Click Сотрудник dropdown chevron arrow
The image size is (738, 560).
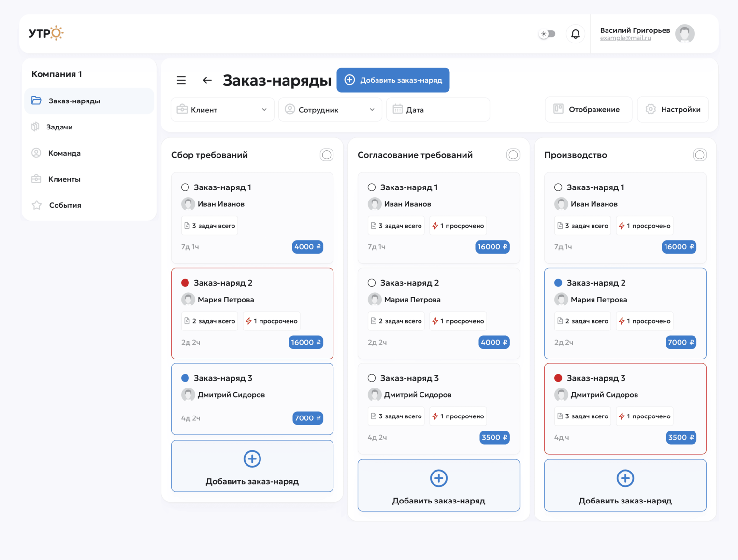[372, 110]
